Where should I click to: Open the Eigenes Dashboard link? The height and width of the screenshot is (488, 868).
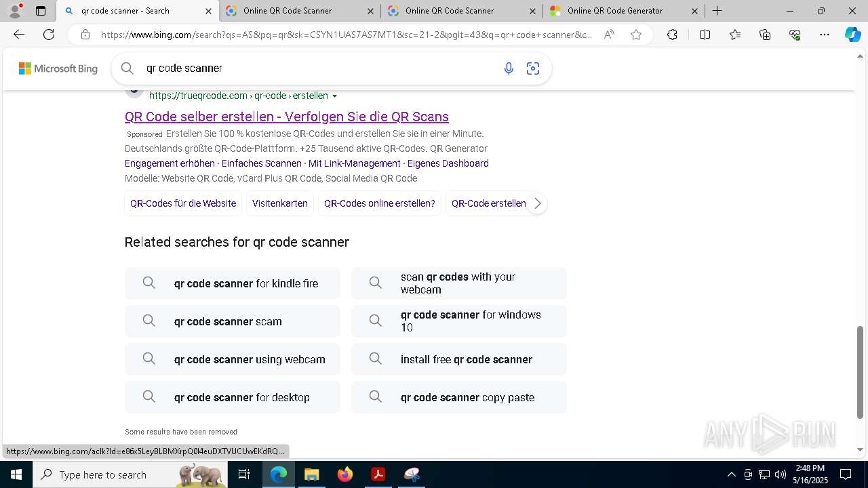click(x=448, y=163)
